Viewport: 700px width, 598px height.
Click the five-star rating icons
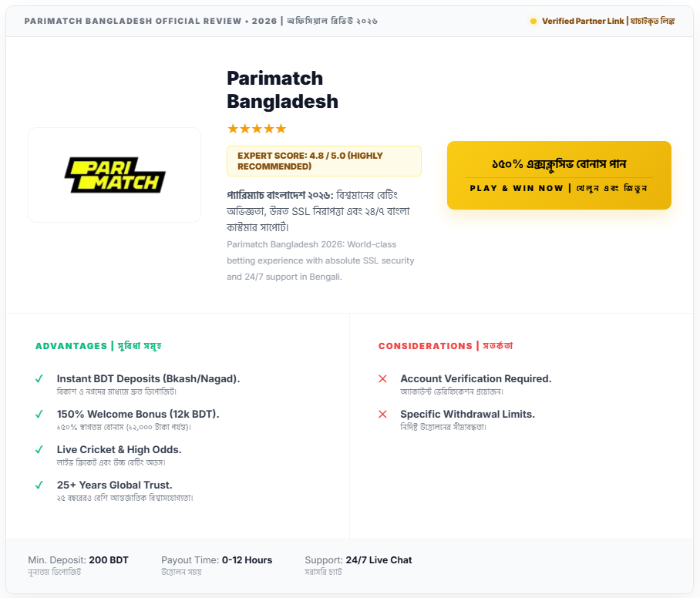(x=257, y=129)
